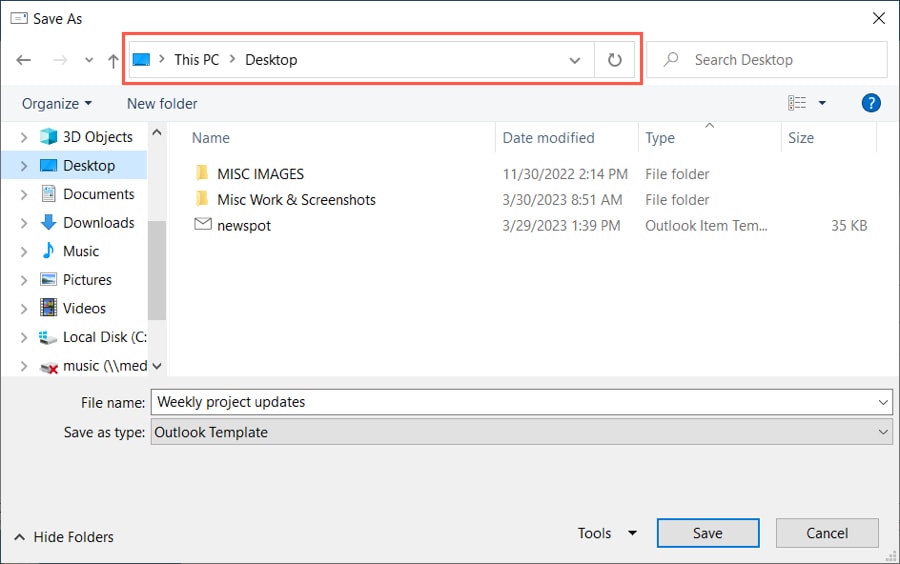Close the Save As dialog
Viewport: 900px width, 564px height.
[878, 18]
